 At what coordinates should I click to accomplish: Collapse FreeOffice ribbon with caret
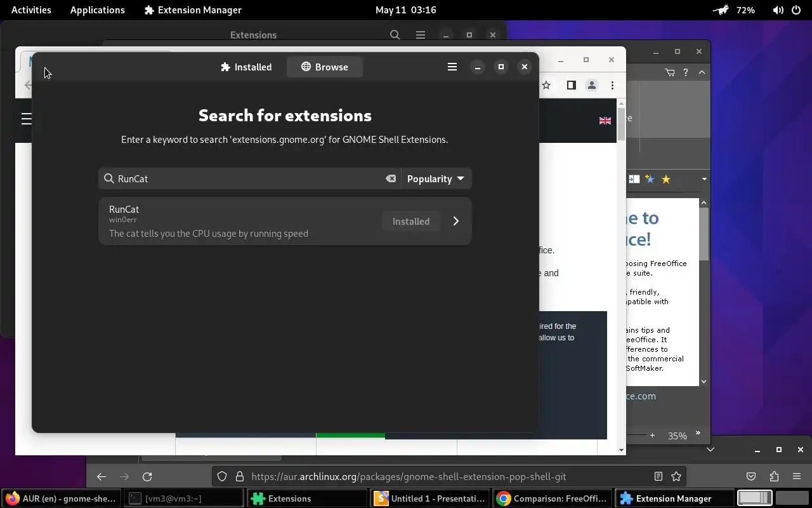pyautogui.click(x=702, y=72)
